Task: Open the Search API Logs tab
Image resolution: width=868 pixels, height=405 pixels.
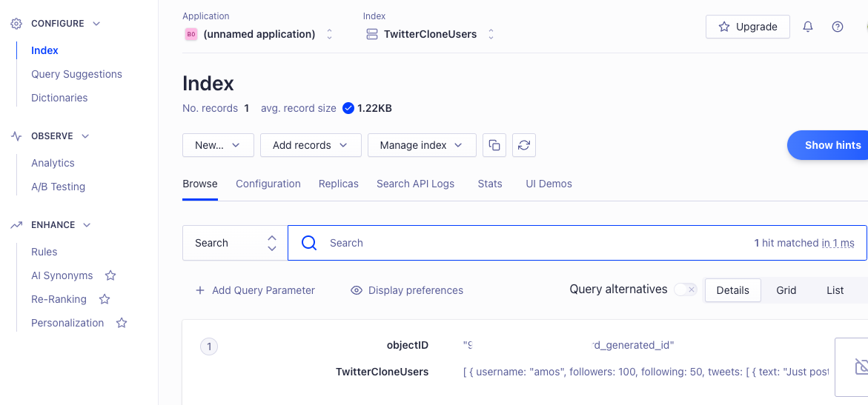Action: coord(415,184)
